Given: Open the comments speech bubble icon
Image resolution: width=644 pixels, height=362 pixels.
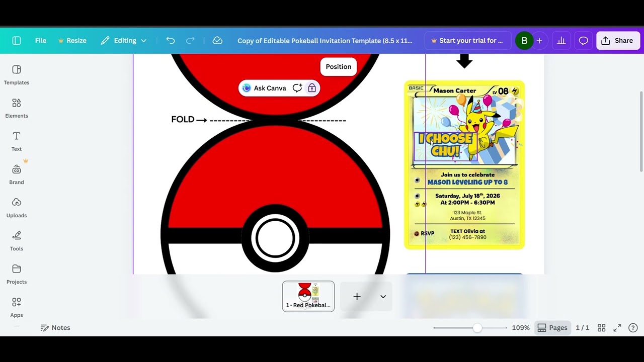Looking at the screenshot, I should pyautogui.click(x=583, y=41).
